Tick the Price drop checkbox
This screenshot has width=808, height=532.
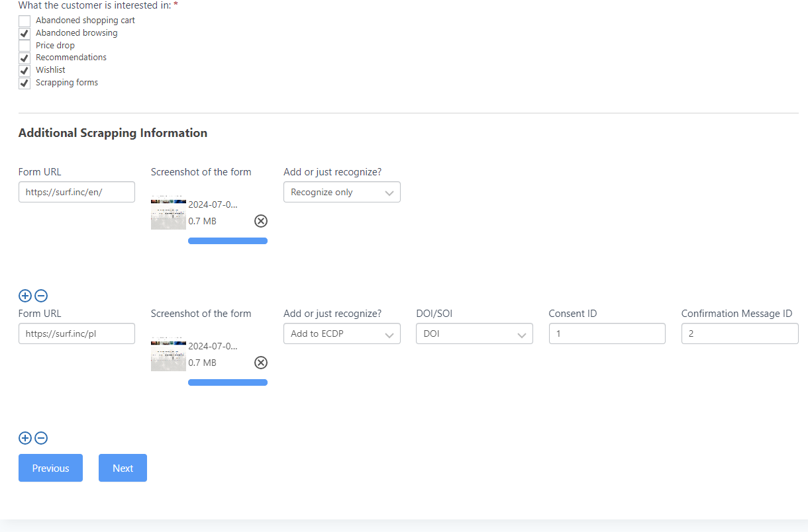25,46
